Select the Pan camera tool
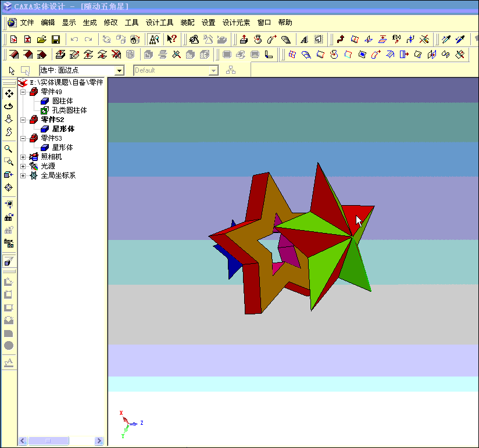 (9, 94)
